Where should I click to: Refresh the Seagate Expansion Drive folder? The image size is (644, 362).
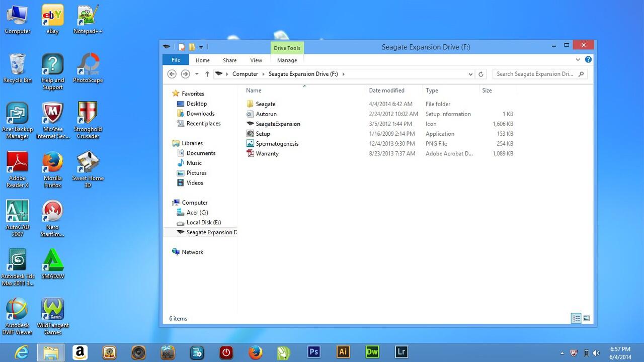tap(481, 74)
